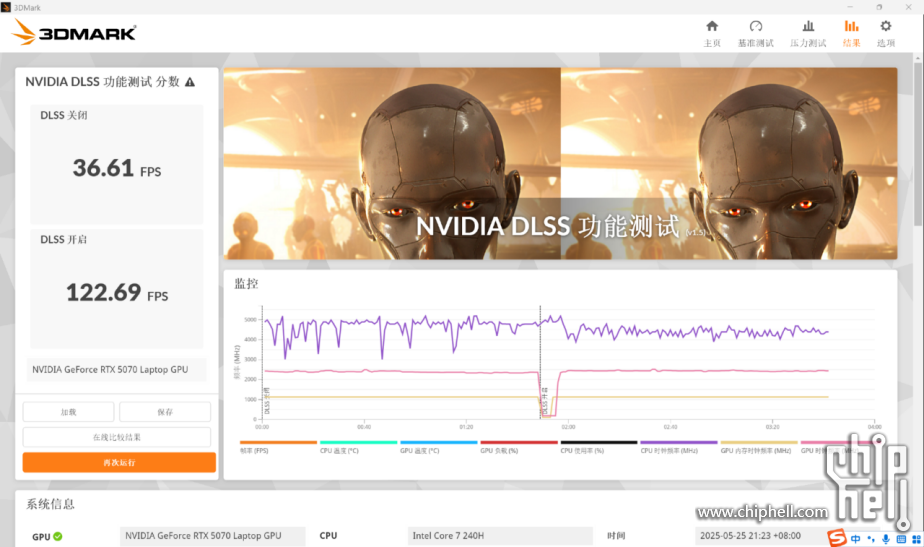Click the left robot preview image
Screen dimensions: 924x547
tap(392, 163)
